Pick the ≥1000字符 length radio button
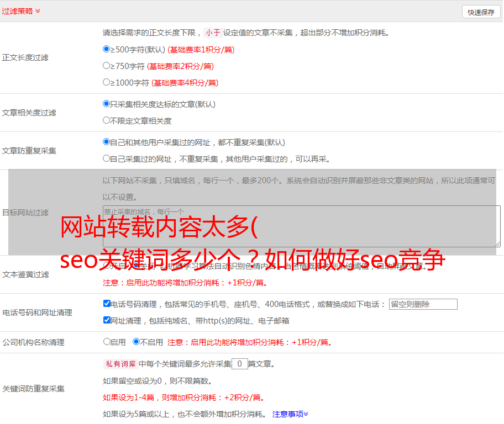Image resolution: width=504 pixels, height=424 pixels. [107, 82]
